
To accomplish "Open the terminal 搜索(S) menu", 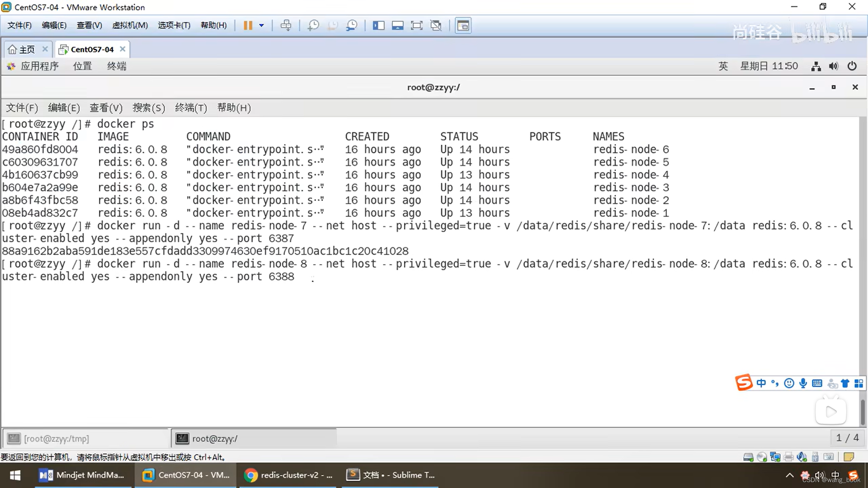I will point(149,108).
